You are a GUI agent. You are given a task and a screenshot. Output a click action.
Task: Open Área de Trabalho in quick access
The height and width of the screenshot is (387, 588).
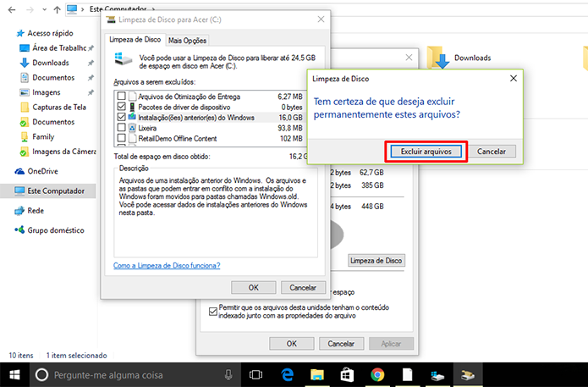point(59,47)
